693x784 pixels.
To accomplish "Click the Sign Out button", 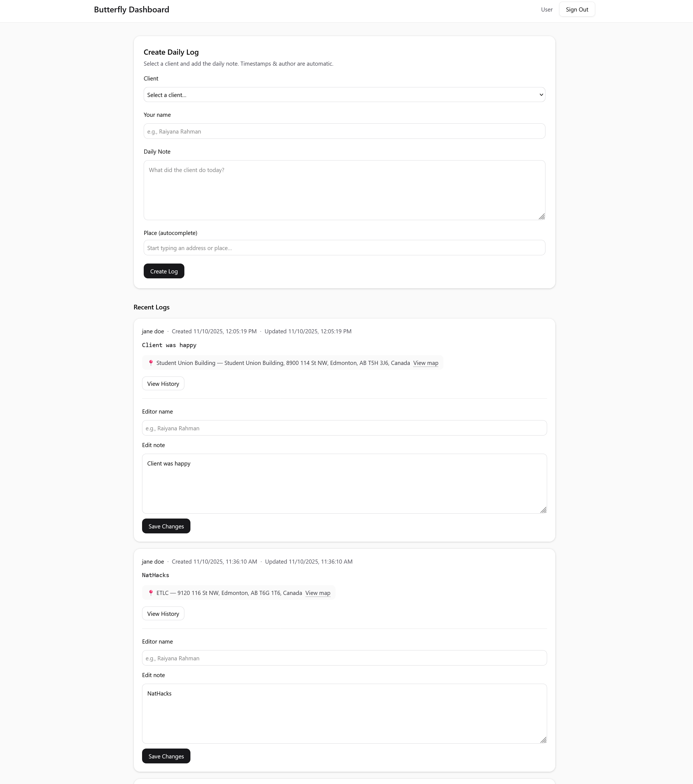I will (577, 10).
